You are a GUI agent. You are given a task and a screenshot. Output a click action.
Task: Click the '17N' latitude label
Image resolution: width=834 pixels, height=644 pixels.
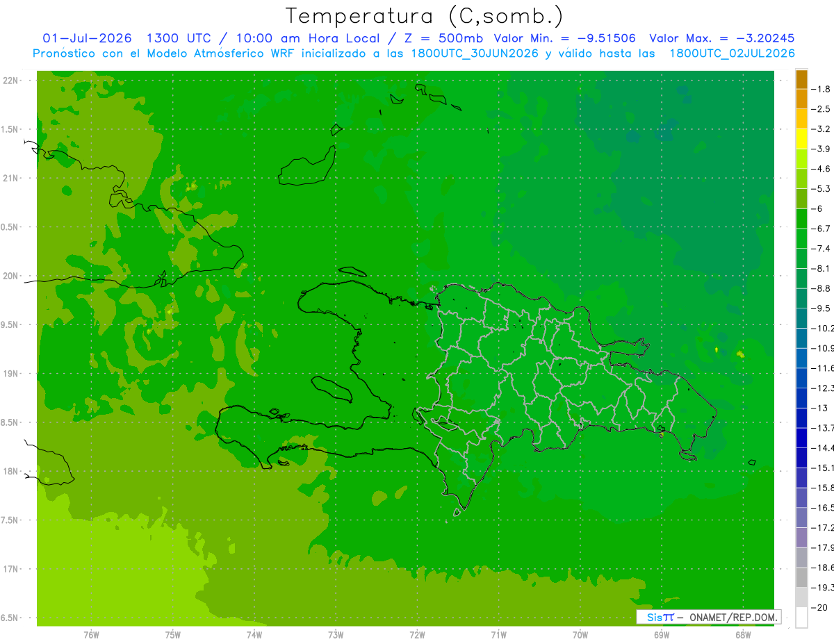click(x=10, y=570)
